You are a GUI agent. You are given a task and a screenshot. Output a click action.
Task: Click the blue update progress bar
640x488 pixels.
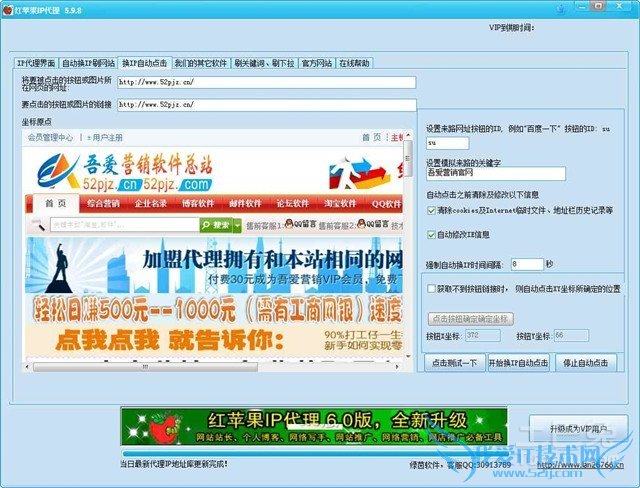coord(314,453)
